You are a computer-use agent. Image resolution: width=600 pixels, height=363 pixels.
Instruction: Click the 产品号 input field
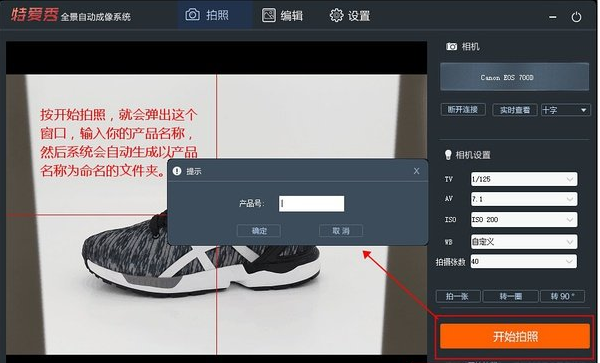coord(311,203)
